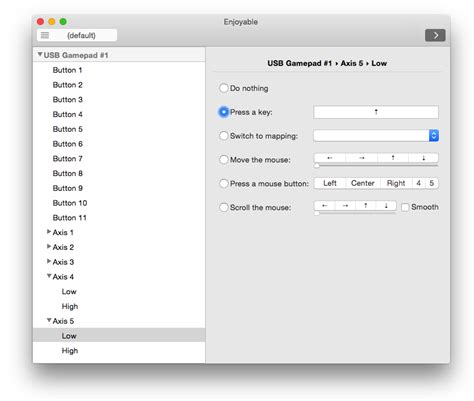
Task: Select Scroll the mouse up arrow
Action: tap(366, 205)
